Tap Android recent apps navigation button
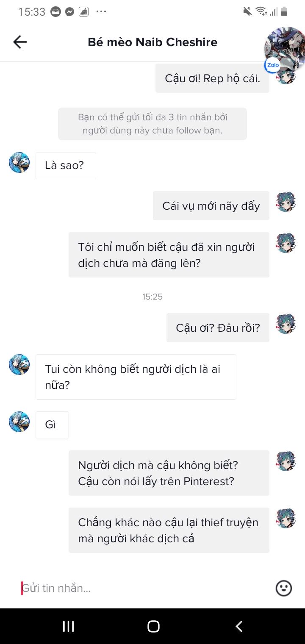 point(68,626)
